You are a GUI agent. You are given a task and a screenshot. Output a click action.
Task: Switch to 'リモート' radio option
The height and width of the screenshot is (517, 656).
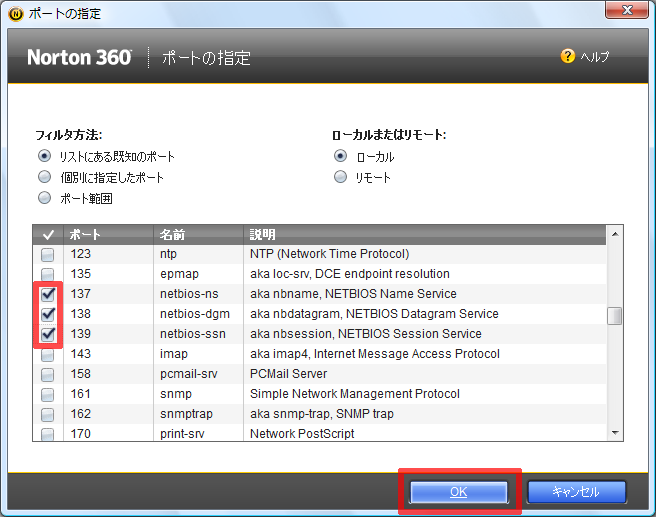click(341, 177)
